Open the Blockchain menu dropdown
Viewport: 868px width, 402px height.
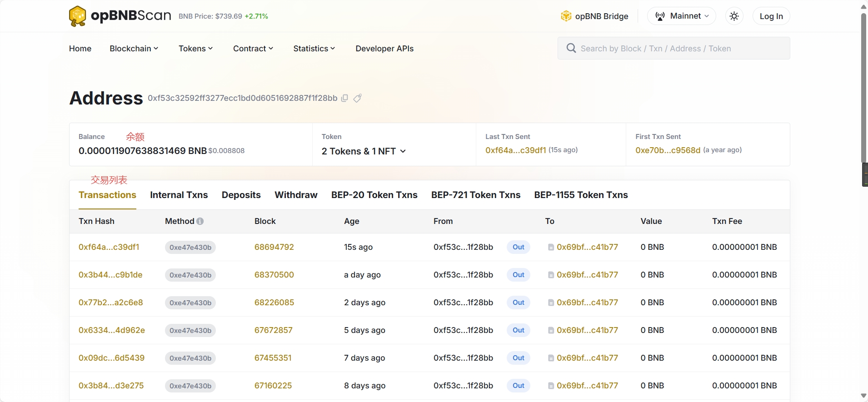(134, 49)
